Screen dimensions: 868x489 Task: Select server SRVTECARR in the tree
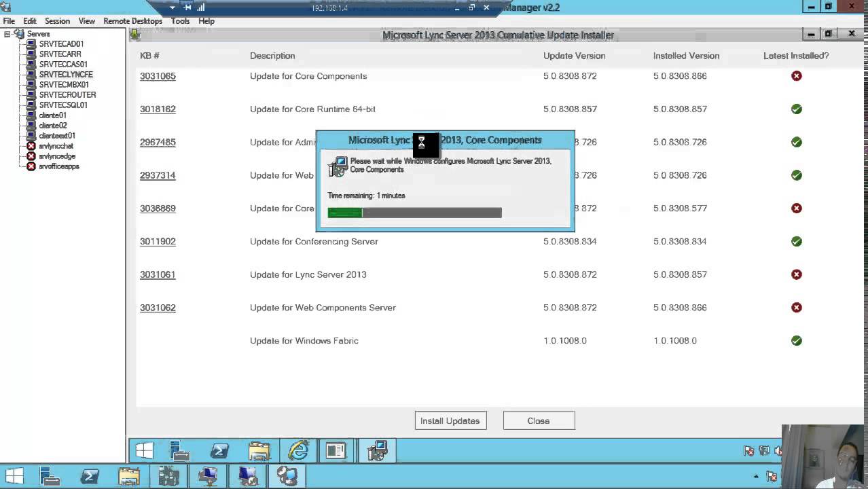coord(60,54)
